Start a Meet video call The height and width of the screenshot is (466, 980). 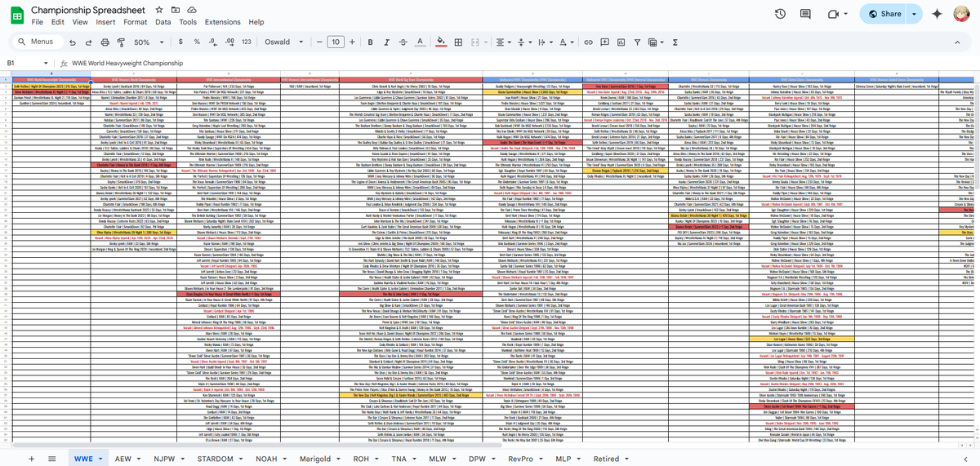[833, 14]
